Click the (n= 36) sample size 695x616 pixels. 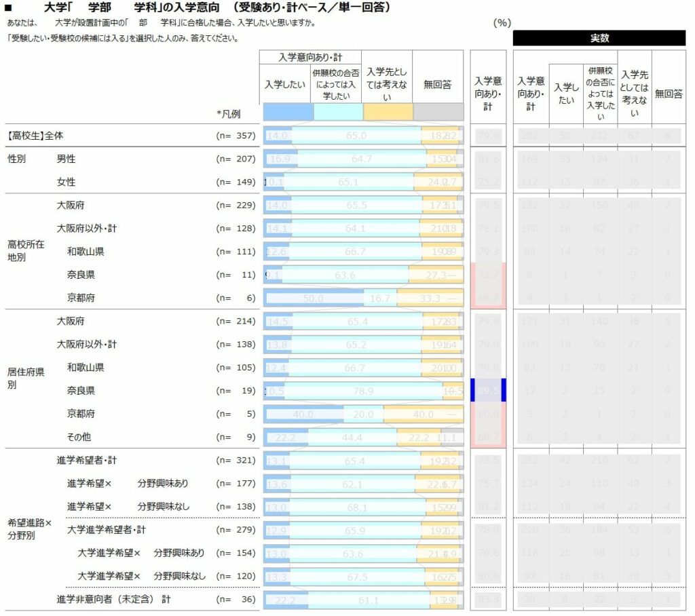pos(236,599)
